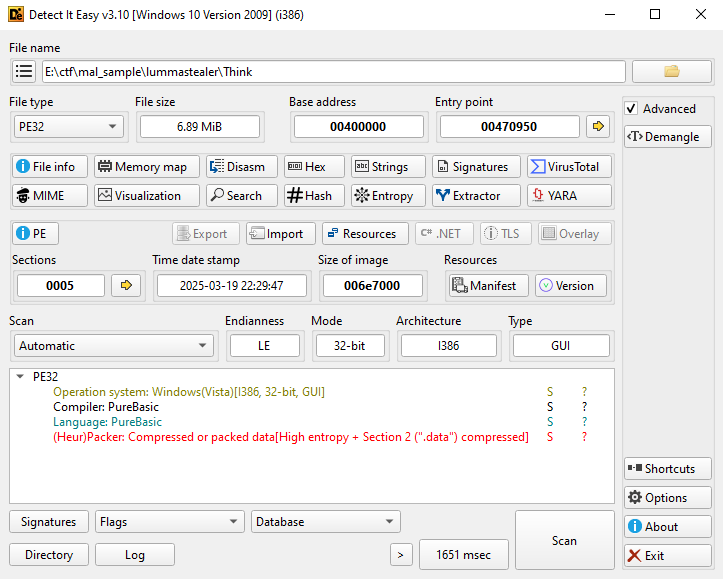Click the File size 6.89 MiB field
723x579 pixels.
coord(200,126)
